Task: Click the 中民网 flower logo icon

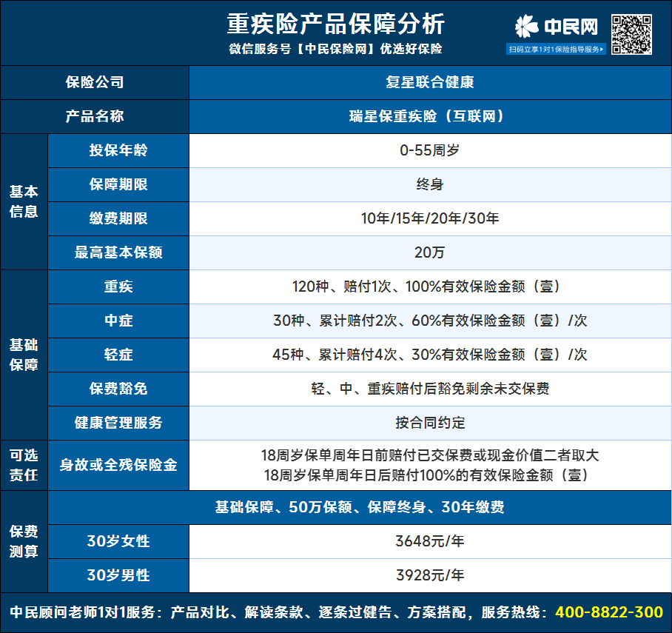Action: coord(526,26)
